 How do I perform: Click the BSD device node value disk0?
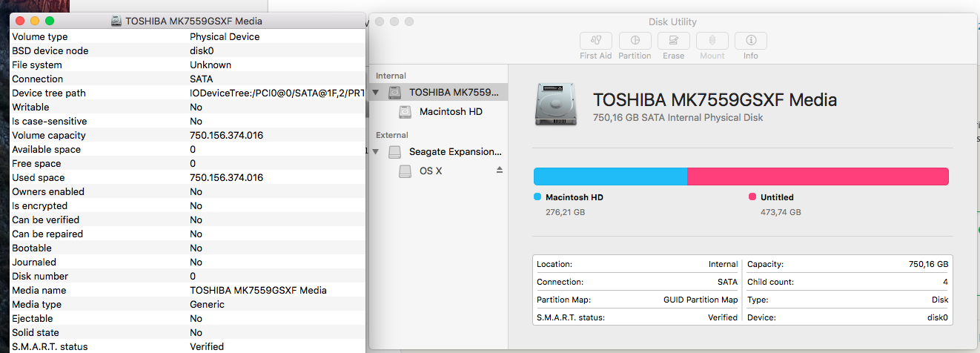[202, 50]
